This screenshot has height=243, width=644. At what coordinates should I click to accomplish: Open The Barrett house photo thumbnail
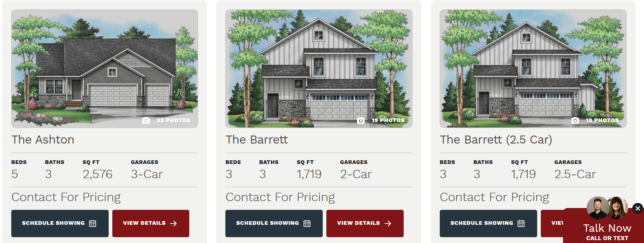coord(319,68)
